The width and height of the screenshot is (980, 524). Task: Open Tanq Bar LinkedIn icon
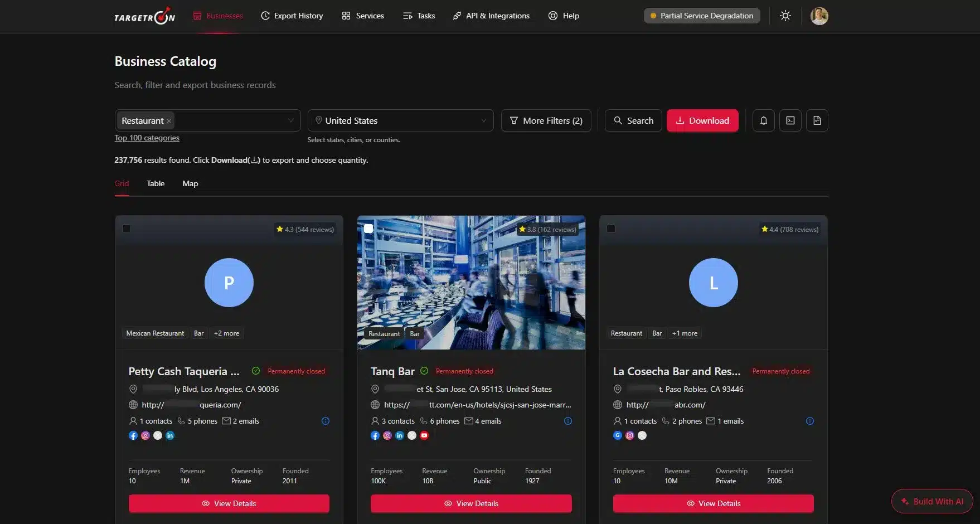[x=400, y=436]
